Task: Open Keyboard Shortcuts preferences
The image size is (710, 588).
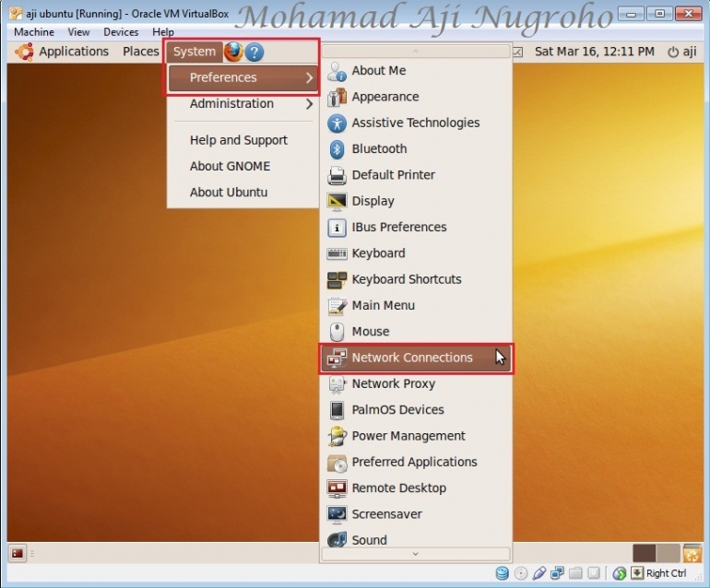Action: pyautogui.click(x=416, y=279)
